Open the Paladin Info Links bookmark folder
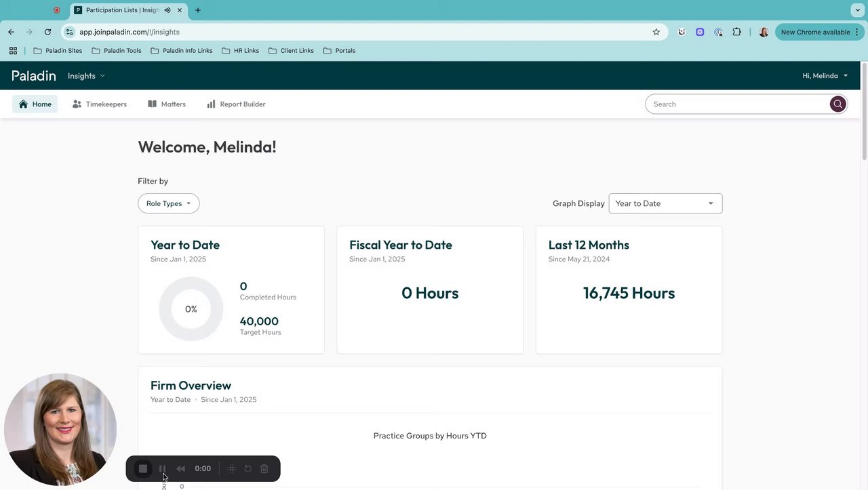The width and height of the screenshot is (868, 490). 181,51
